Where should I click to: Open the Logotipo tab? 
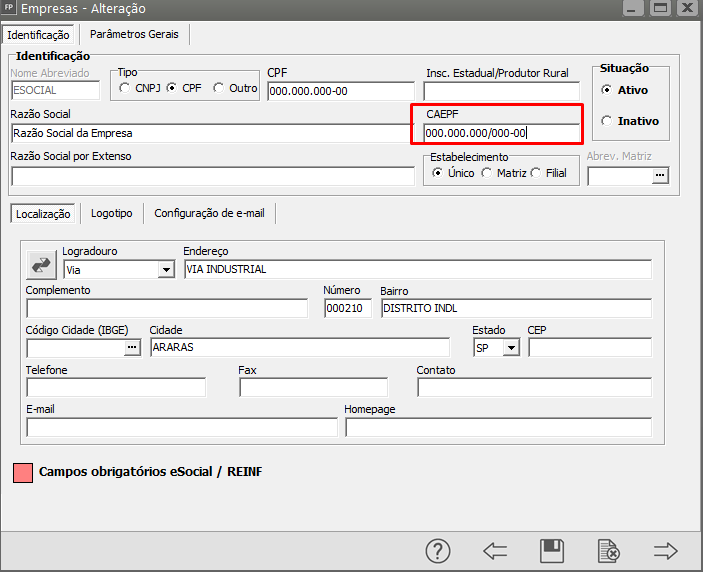(111, 213)
